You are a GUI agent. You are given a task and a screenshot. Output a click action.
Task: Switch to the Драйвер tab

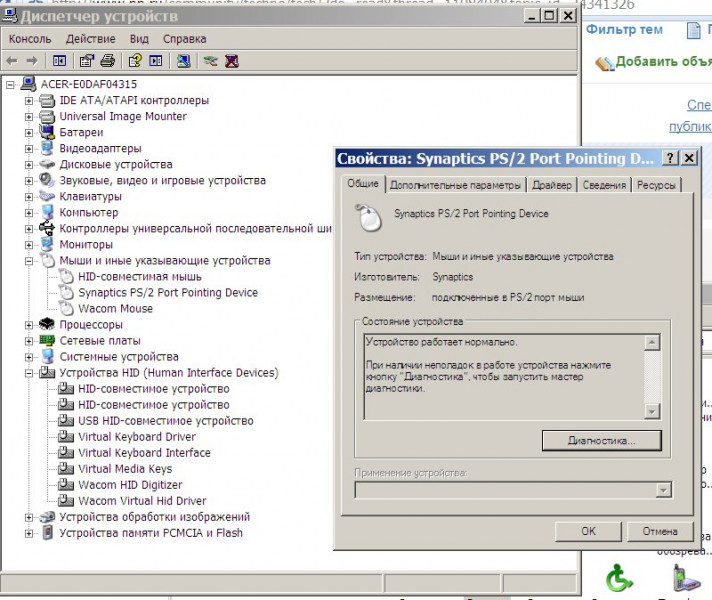[552, 185]
